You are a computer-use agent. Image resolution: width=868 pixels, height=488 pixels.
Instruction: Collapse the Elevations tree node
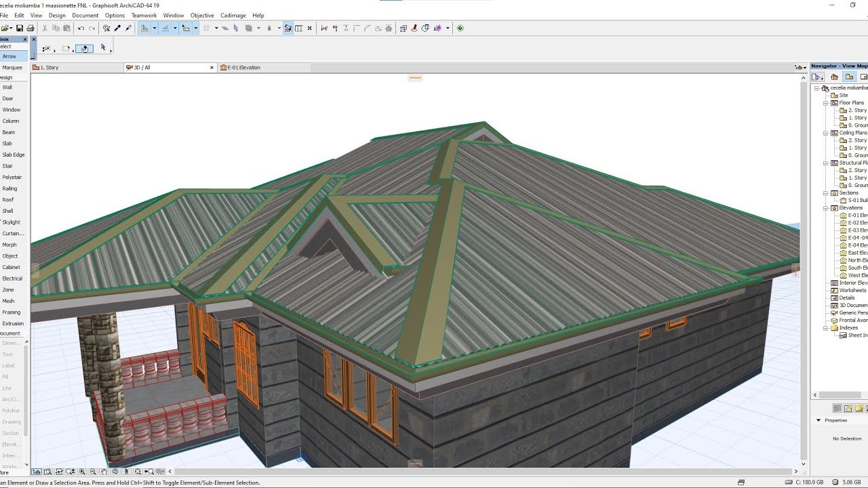[826, 208]
